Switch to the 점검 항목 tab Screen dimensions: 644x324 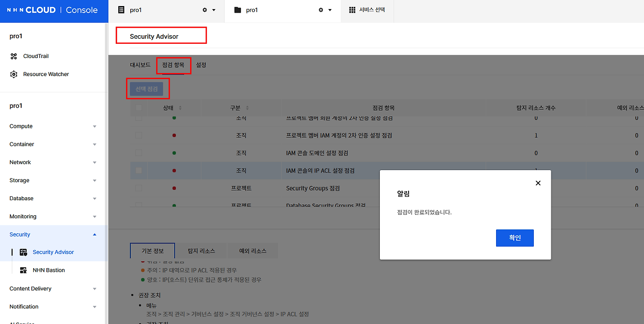pyautogui.click(x=173, y=65)
